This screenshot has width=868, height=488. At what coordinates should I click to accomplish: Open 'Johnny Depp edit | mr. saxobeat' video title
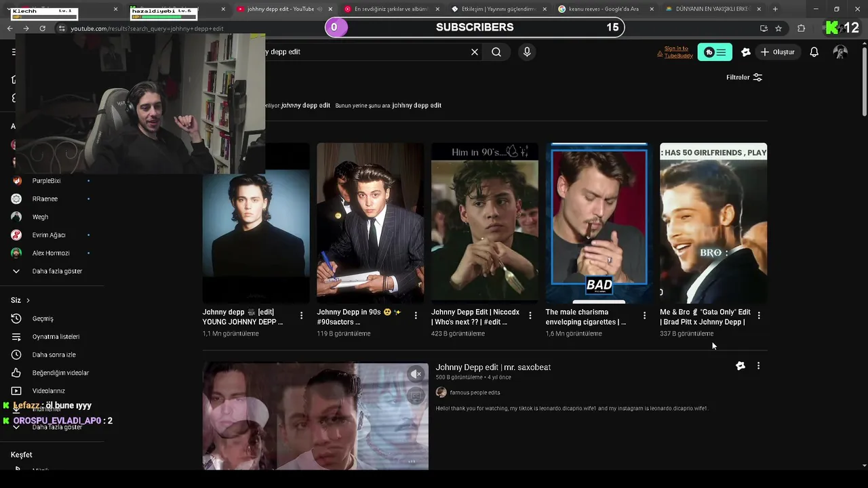[493, 367]
